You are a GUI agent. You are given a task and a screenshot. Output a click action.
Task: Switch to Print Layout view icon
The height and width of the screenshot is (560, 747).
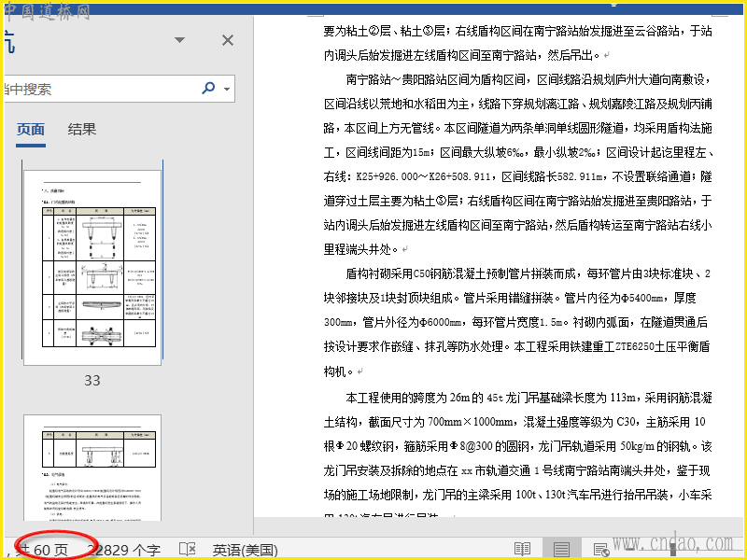(x=561, y=549)
